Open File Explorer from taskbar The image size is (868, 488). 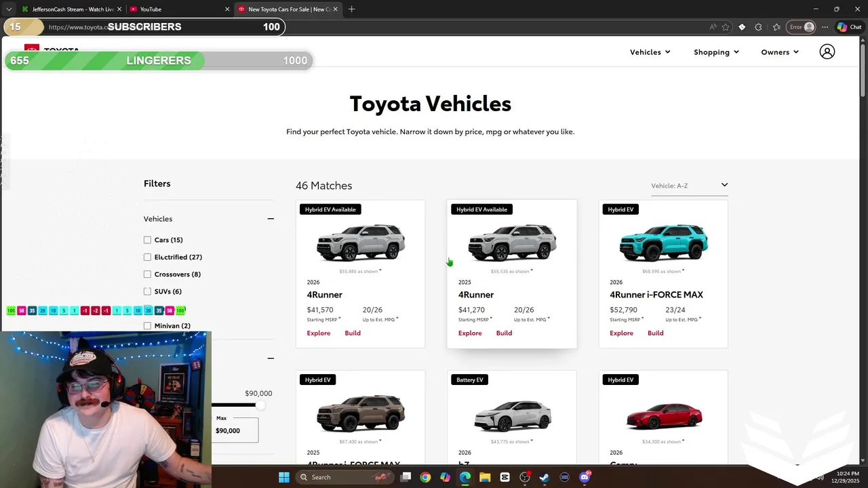(485, 477)
